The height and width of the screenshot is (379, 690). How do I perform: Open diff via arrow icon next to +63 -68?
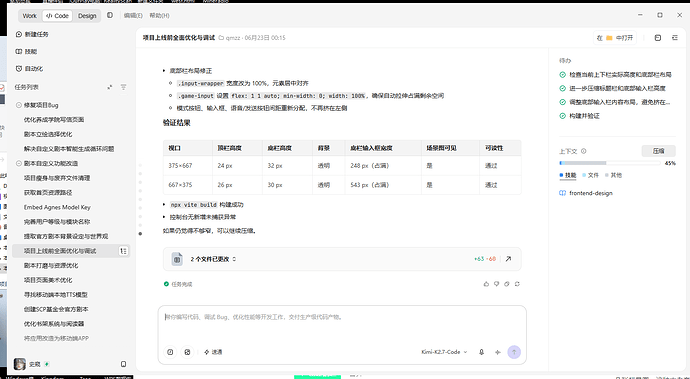pyautogui.click(x=508, y=259)
